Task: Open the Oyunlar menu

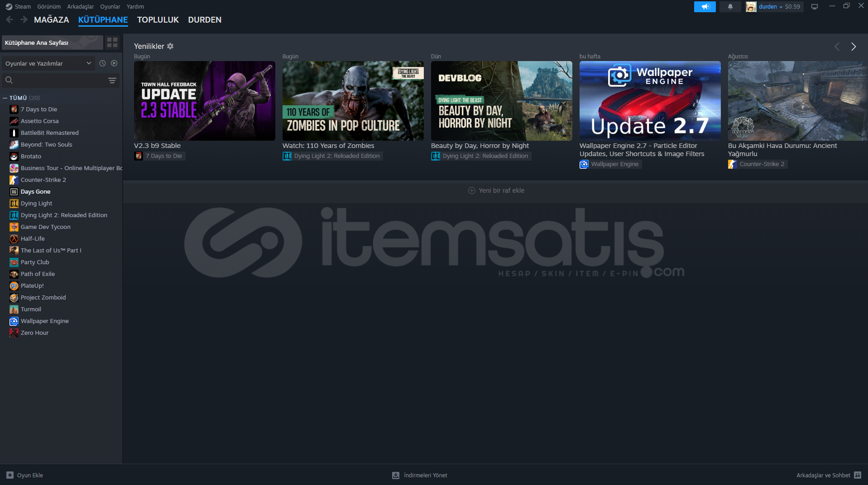Action: pyautogui.click(x=110, y=6)
